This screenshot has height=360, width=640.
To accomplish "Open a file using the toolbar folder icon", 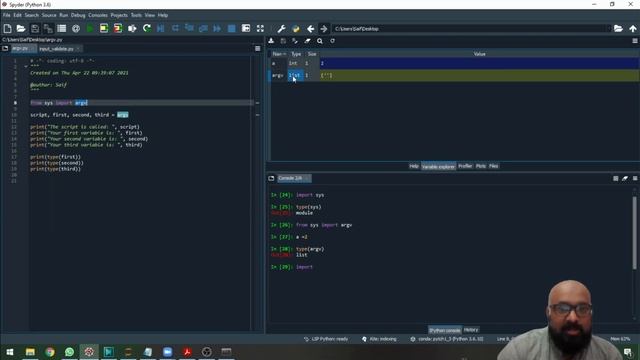I will click(21, 29).
